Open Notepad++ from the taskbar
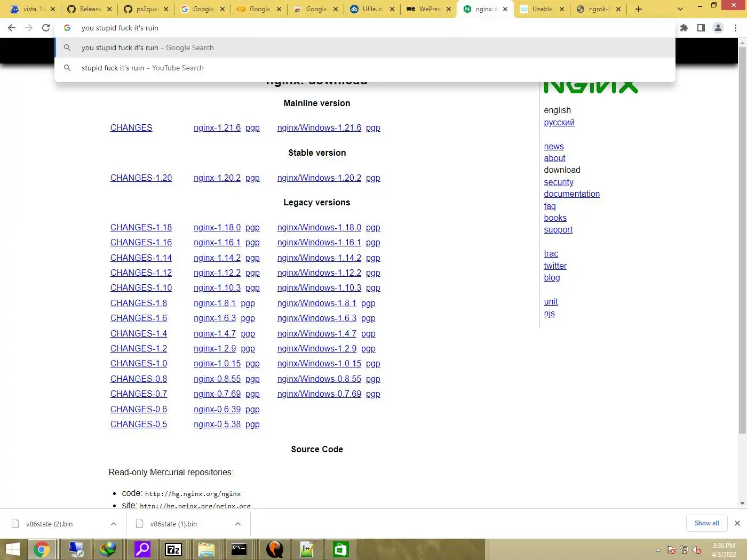 (307, 549)
